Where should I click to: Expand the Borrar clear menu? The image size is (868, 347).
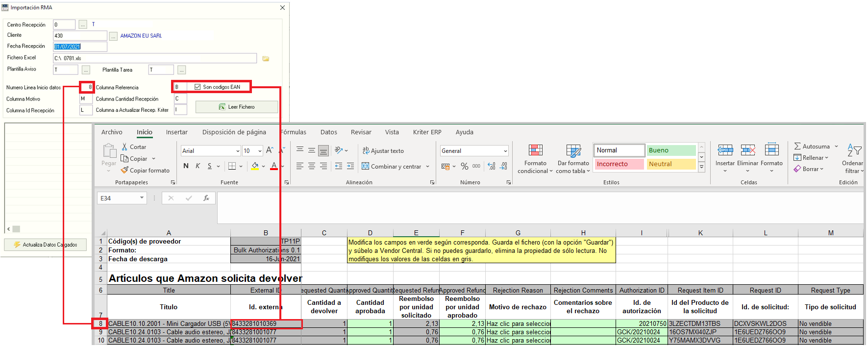809,169
